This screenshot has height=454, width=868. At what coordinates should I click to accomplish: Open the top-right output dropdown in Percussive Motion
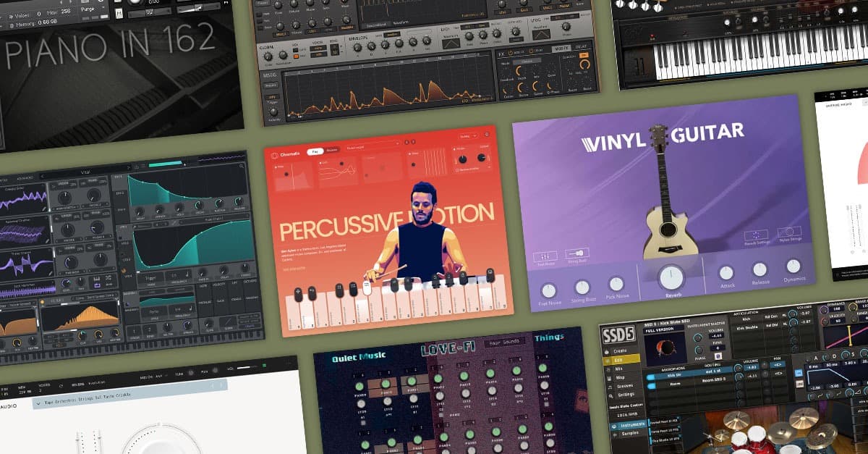[469, 136]
